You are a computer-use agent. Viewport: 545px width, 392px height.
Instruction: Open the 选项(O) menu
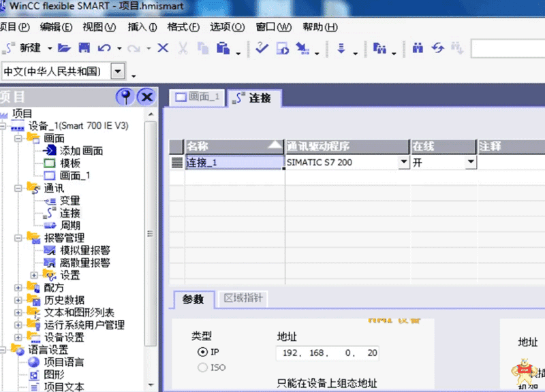point(228,27)
